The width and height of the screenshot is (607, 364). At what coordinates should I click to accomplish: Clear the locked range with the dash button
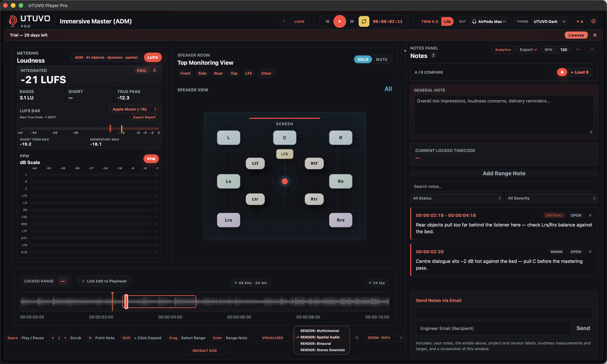click(63, 281)
